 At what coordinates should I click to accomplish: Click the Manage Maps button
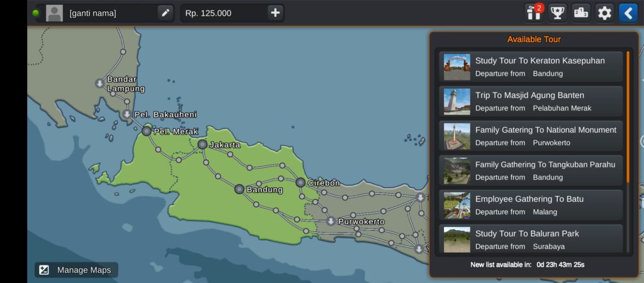[76, 270]
